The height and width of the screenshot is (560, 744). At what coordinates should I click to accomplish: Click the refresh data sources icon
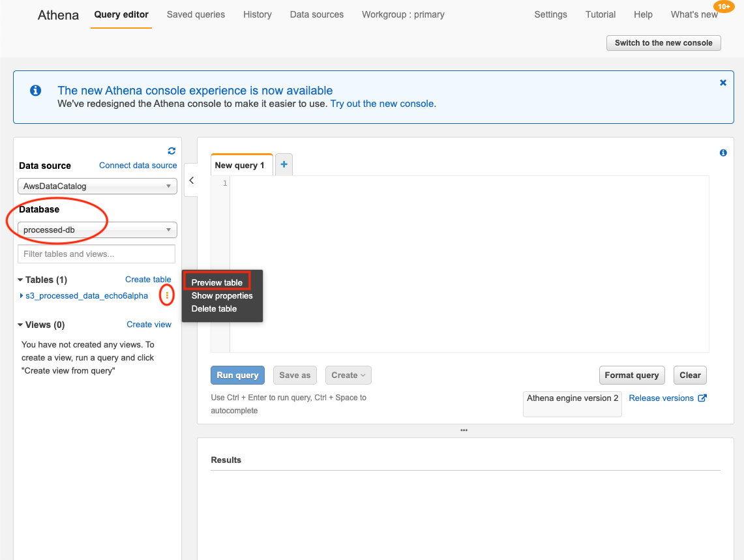coord(171,151)
